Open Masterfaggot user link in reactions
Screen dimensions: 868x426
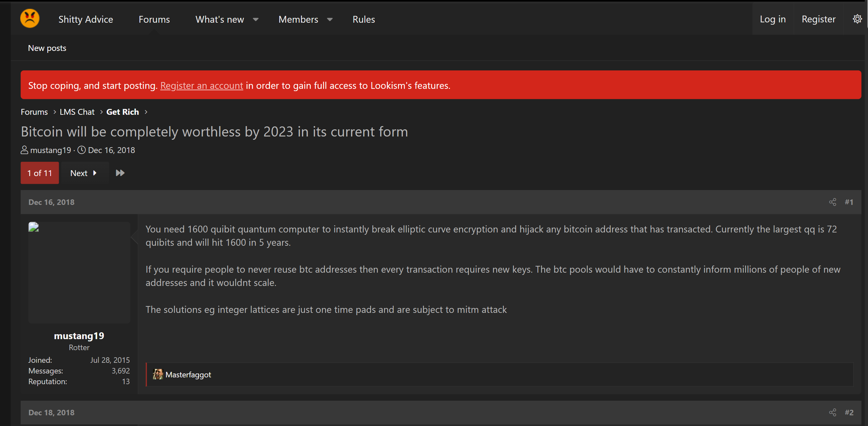pos(188,374)
